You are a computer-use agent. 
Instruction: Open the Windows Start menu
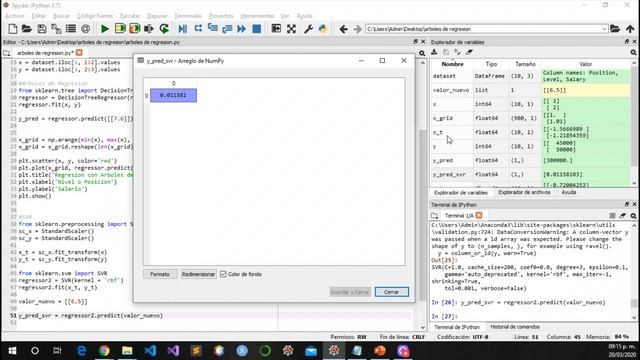click(12, 351)
